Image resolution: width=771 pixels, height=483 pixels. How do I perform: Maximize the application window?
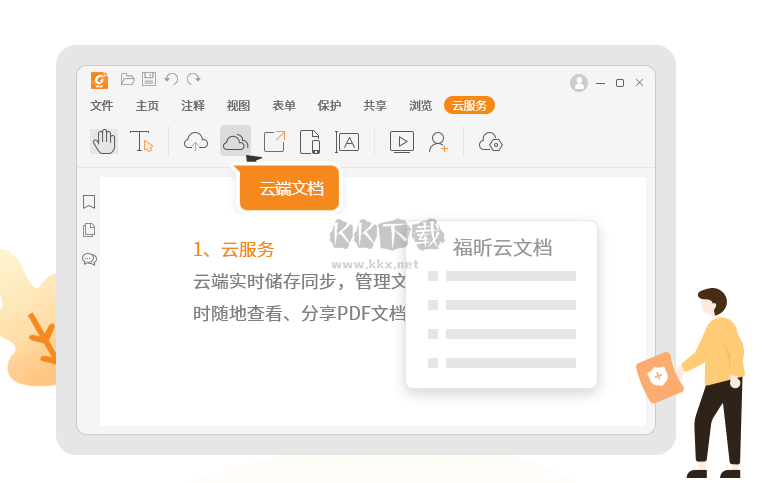click(x=620, y=83)
